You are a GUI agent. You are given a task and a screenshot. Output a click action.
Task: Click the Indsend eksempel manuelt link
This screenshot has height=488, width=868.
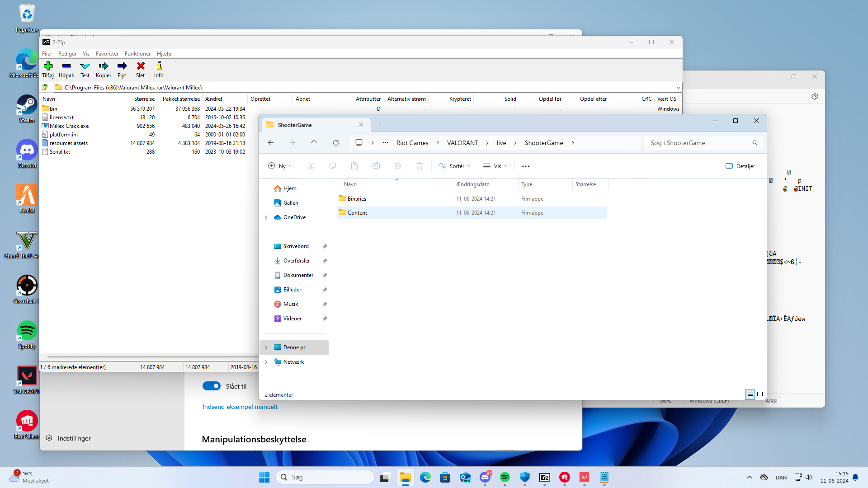(240, 407)
